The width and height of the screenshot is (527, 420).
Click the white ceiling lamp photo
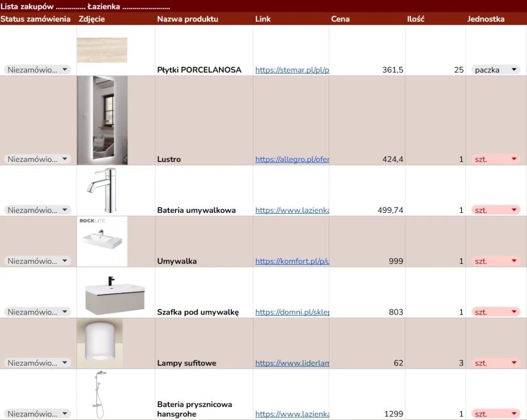click(100, 343)
